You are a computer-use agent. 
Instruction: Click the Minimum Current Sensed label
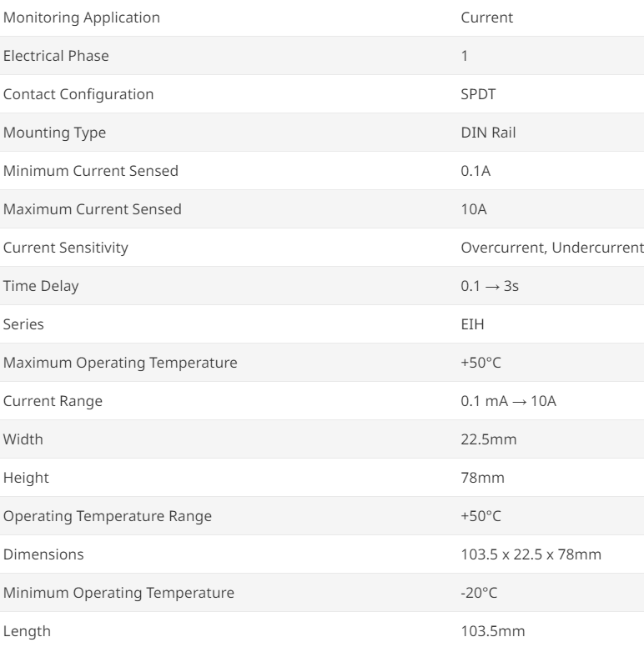91,171
